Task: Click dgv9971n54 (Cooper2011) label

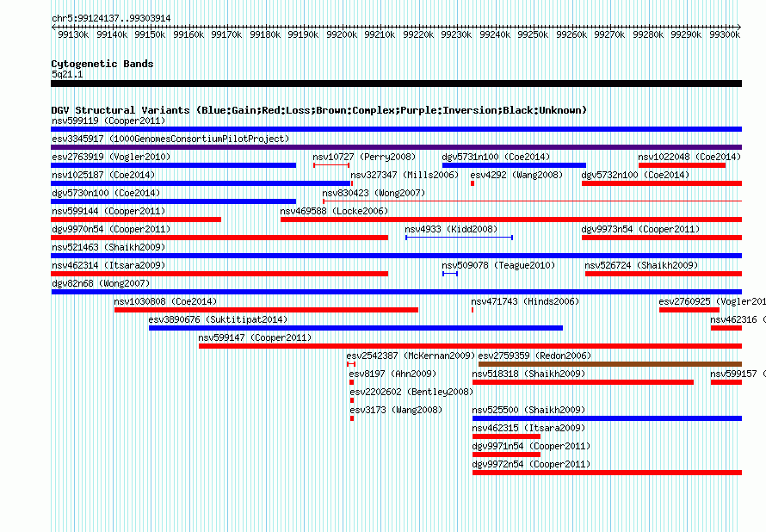Action: tap(531, 446)
